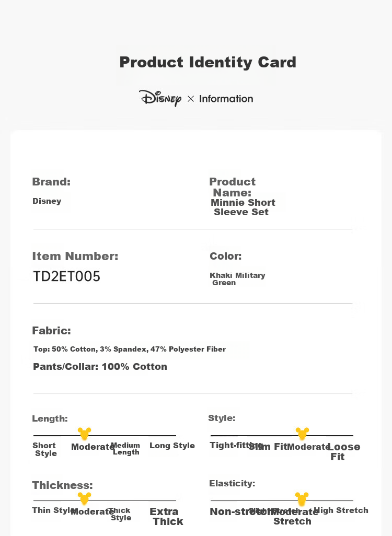This screenshot has width=392, height=536.
Task: Click the Mickey marker on Elasticity scale
Action: click(302, 499)
